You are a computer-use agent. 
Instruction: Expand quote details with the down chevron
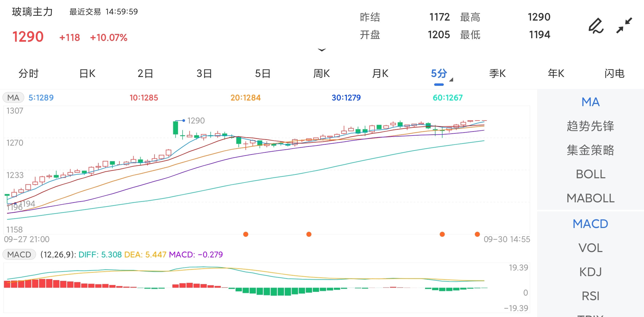point(322,50)
